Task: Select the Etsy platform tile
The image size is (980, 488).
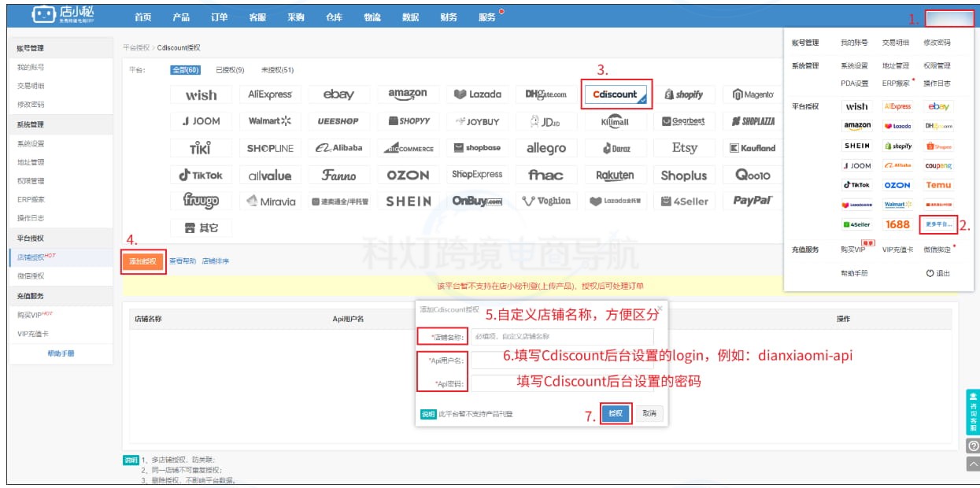Action: click(x=684, y=148)
